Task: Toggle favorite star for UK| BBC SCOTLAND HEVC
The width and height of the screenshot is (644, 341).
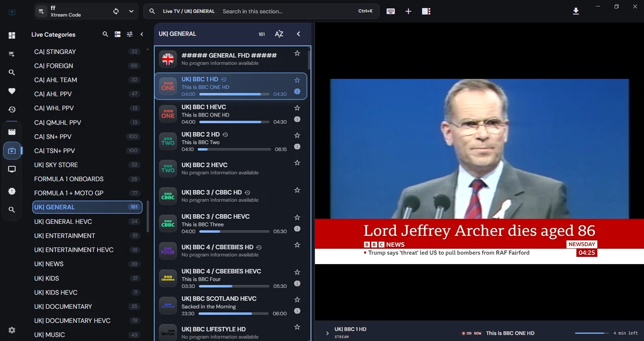Action: 297,300
